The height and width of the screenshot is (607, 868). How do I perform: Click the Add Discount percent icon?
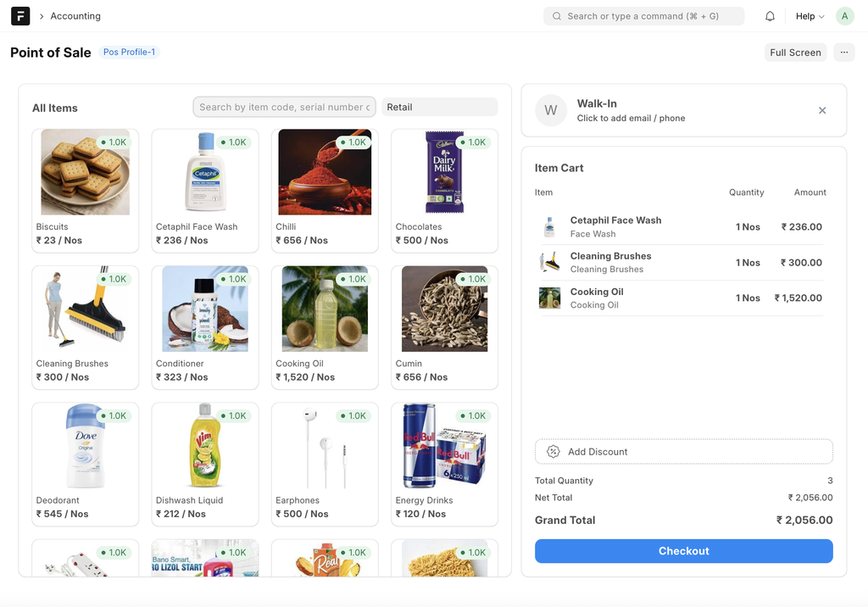pyautogui.click(x=554, y=452)
